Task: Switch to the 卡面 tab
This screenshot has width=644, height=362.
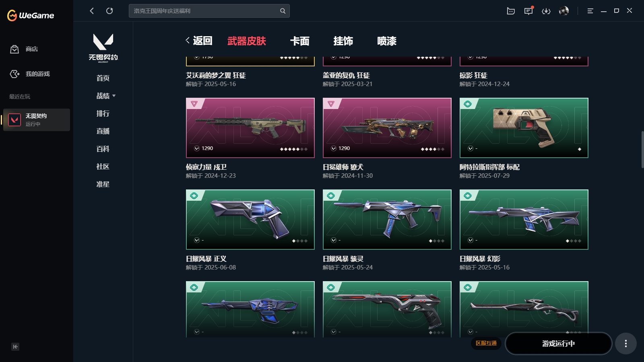Action: pyautogui.click(x=299, y=41)
